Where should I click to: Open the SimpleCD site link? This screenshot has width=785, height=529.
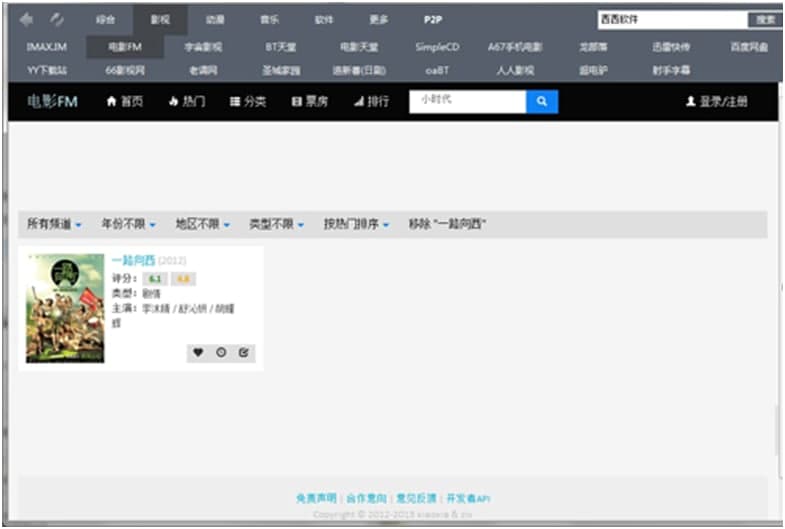[437, 47]
